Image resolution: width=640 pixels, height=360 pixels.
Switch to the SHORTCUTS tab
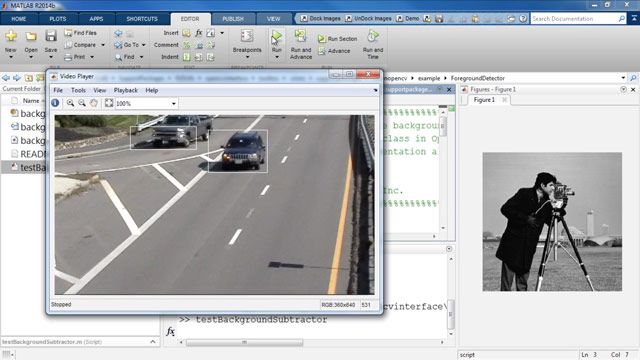pyautogui.click(x=142, y=19)
